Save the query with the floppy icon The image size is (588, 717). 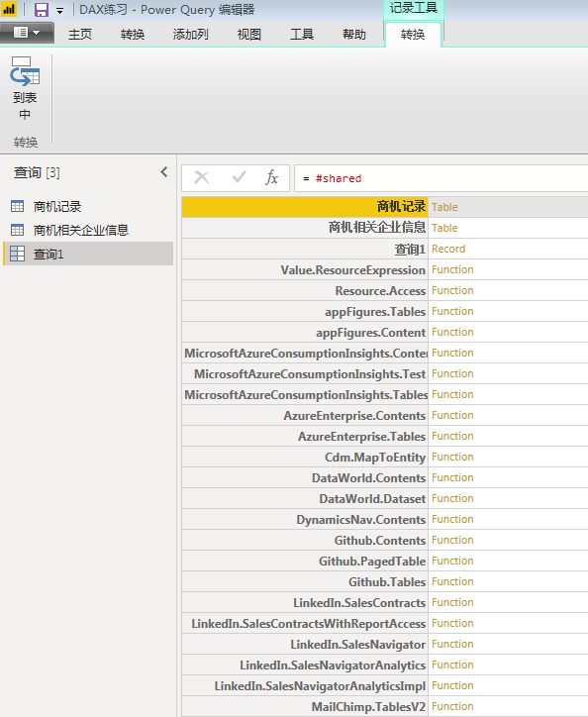pyautogui.click(x=42, y=10)
